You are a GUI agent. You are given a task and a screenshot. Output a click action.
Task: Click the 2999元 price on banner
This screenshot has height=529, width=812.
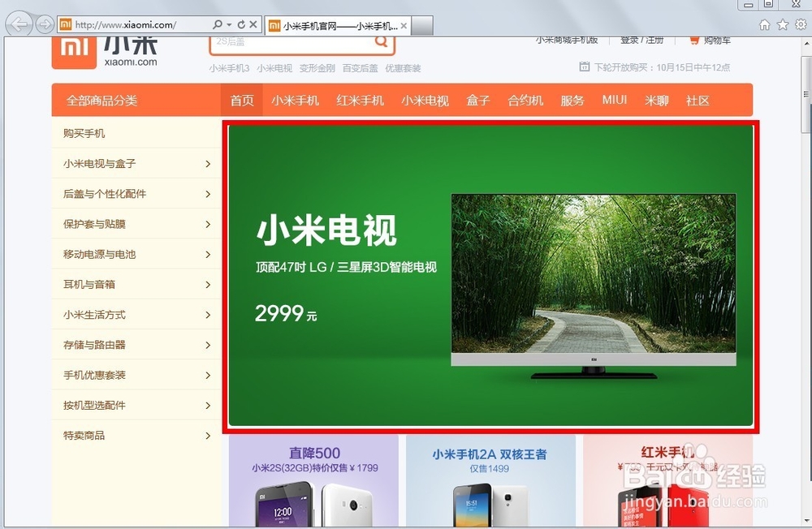286,313
